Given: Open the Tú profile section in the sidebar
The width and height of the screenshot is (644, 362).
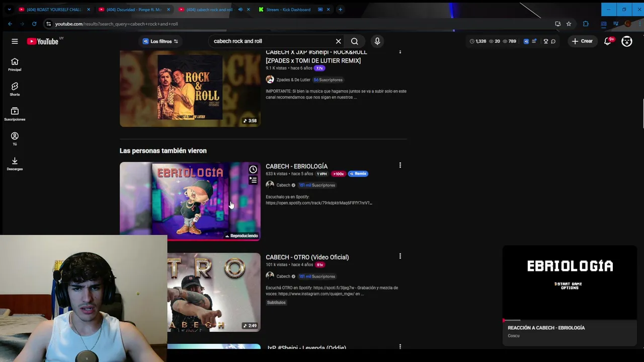Looking at the screenshot, I should tap(15, 139).
